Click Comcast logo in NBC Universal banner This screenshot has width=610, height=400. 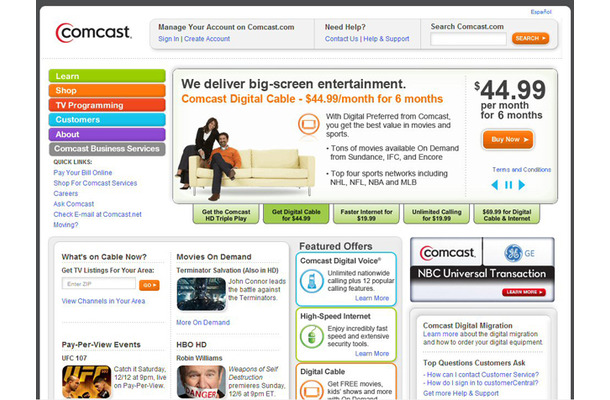(x=447, y=253)
